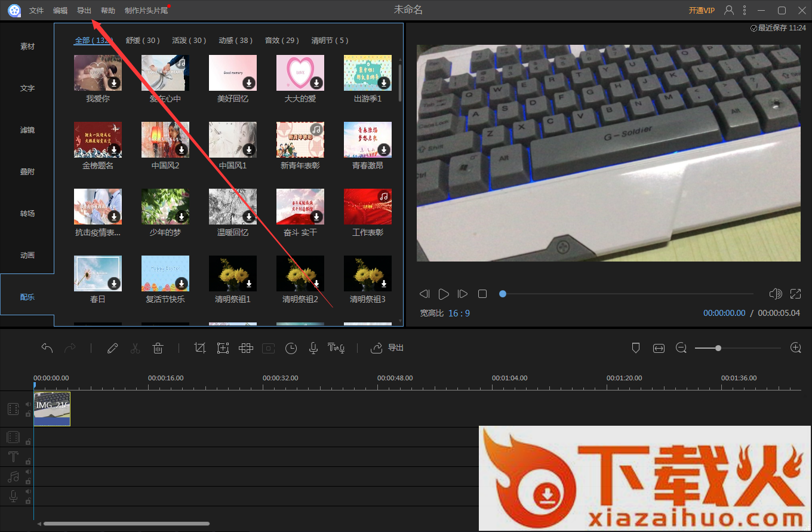Click the 开通VIP link
The width and height of the screenshot is (812, 532).
[x=701, y=10]
